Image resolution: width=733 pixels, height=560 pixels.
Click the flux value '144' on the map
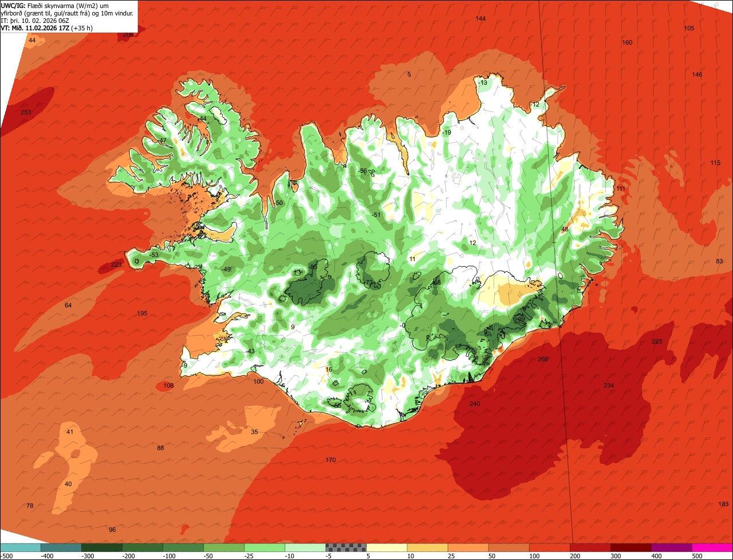480,19
